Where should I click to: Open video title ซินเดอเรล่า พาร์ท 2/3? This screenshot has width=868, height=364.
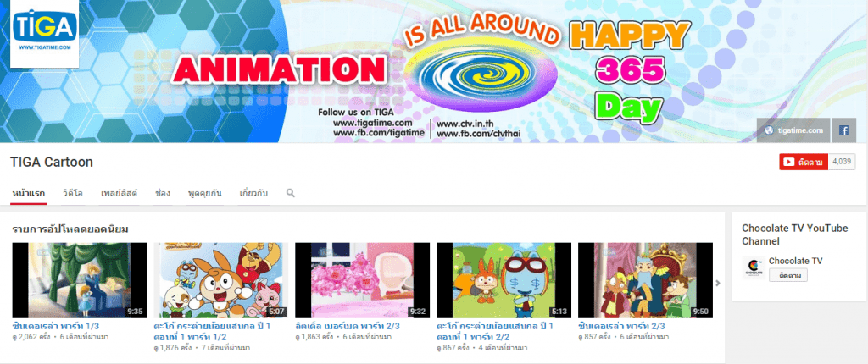pyautogui.click(x=621, y=326)
